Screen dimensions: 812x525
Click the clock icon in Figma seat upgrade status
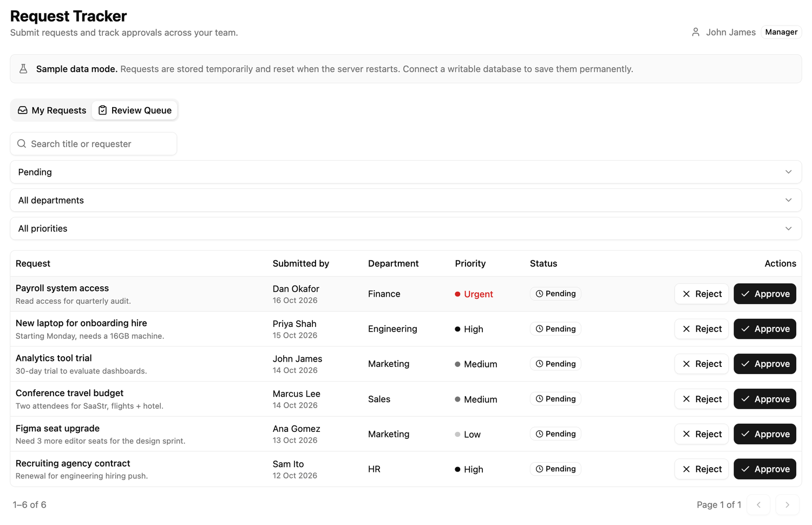tap(539, 434)
